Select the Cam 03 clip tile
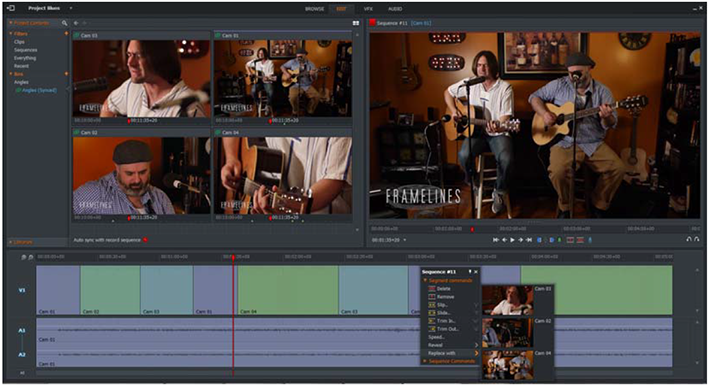Viewport: 710px width, 386px height. coord(141,77)
